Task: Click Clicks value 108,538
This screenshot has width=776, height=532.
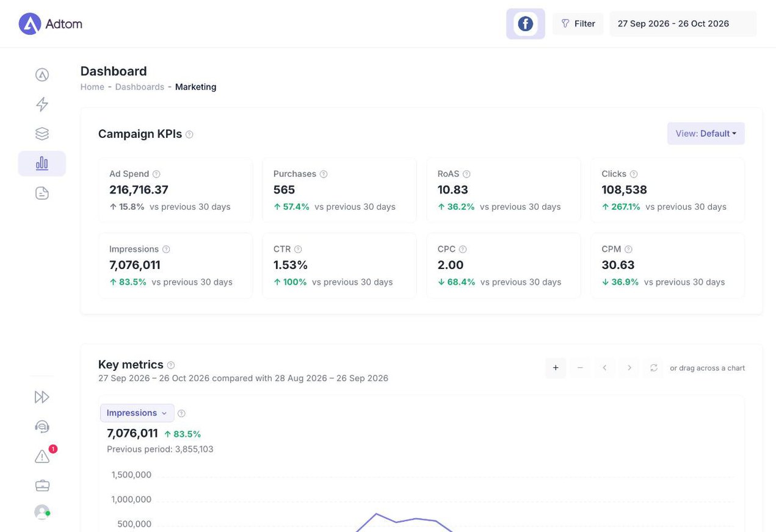Action: 624,190
